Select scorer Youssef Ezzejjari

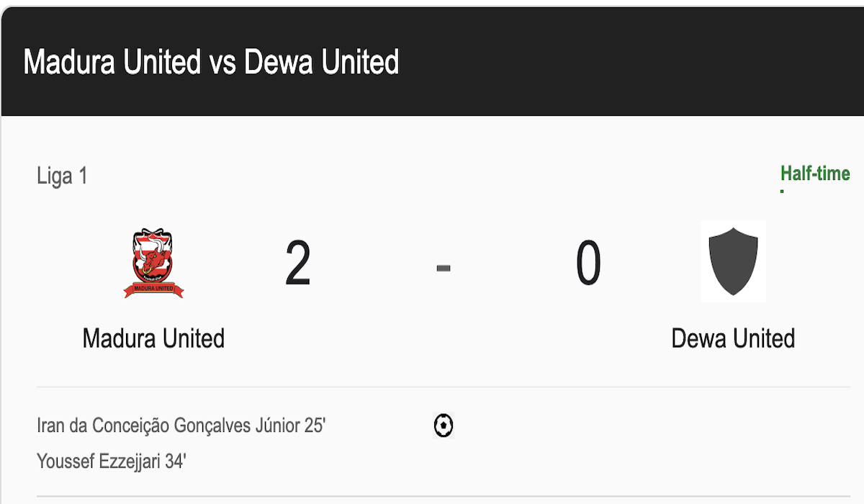(99, 462)
